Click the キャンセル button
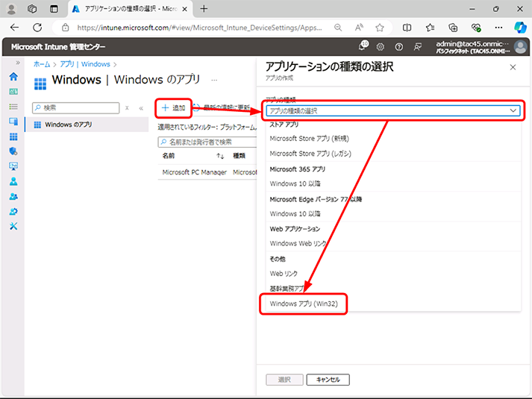This screenshot has width=532, height=399. pyautogui.click(x=328, y=380)
